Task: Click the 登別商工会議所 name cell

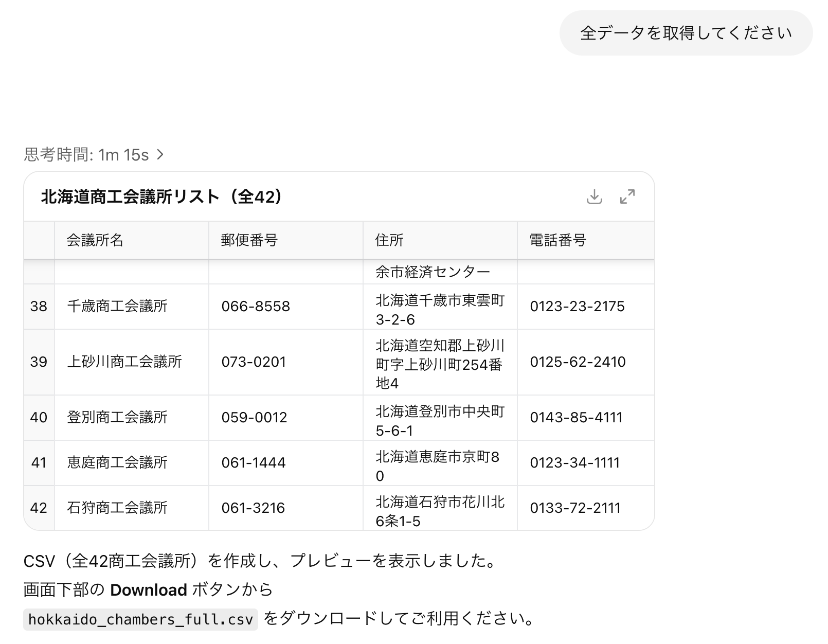Action: 117,417
